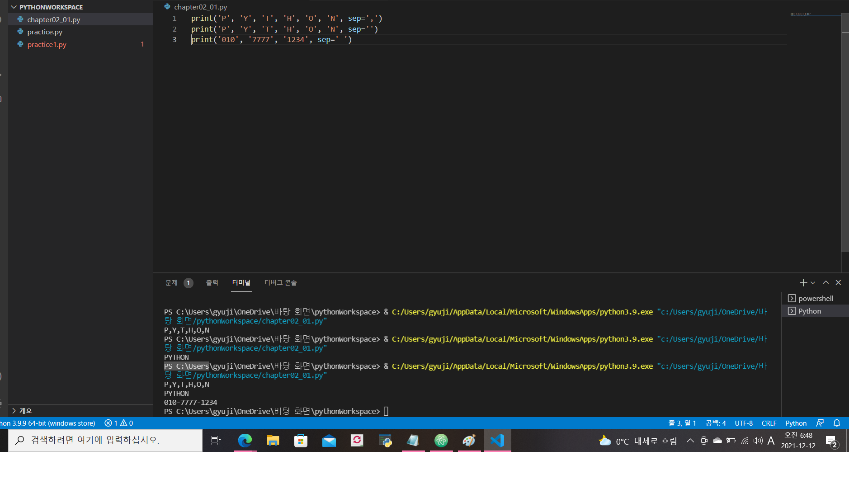Open the red refresh-arrows app on taskbar
Viewport: 868px width, 488px height.
click(x=357, y=440)
